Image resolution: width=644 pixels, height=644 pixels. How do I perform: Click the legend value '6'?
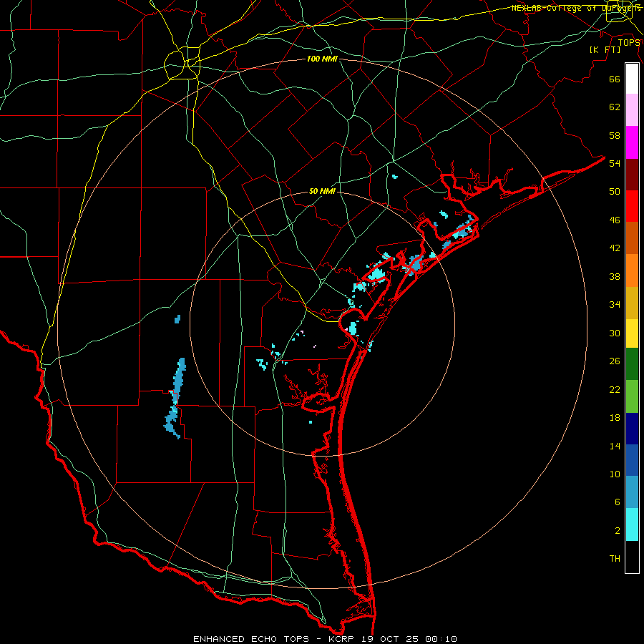[618, 502]
